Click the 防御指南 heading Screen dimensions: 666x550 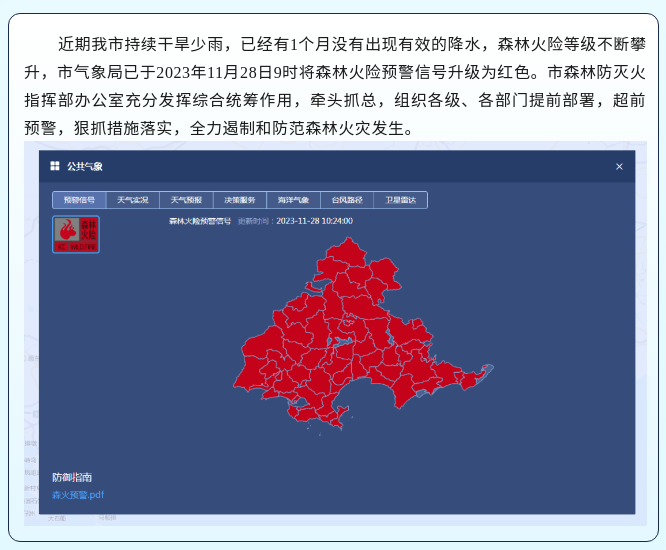point(72,477)
